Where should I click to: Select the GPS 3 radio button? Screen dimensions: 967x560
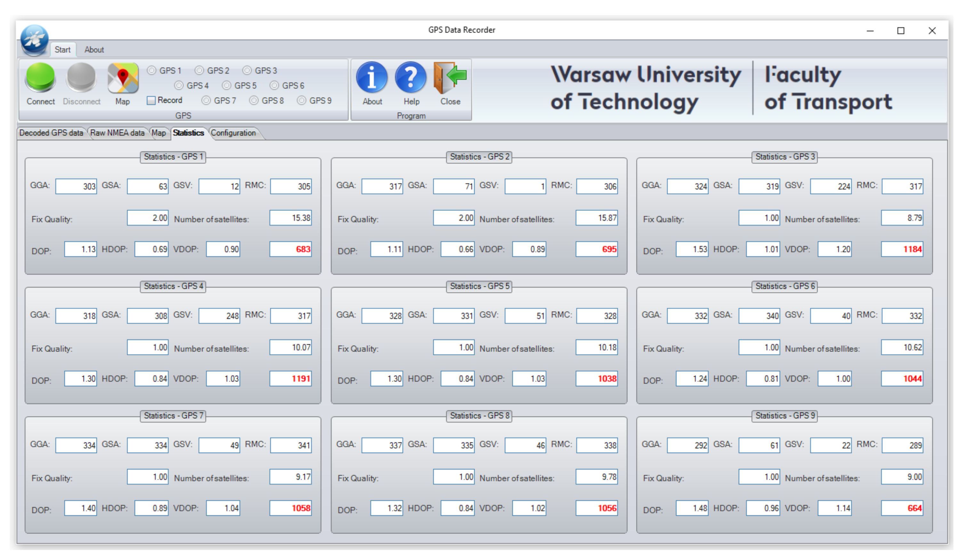[x=247, y=71]
